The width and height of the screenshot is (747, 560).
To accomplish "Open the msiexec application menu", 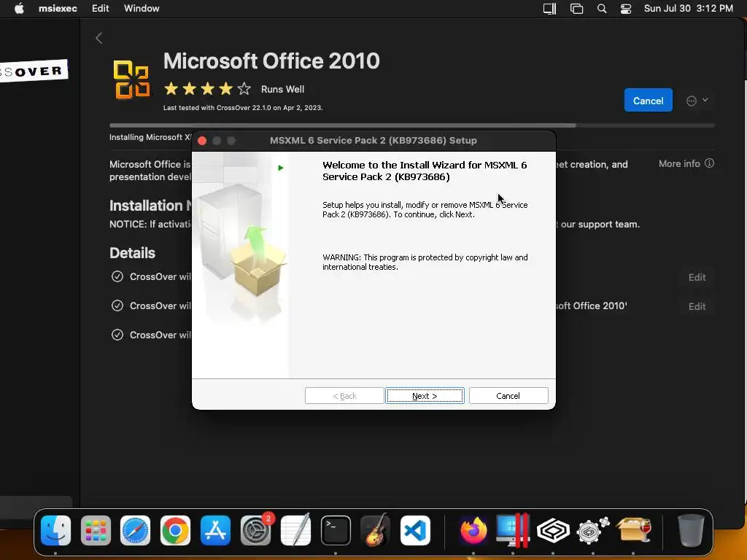I will click(x=58, y=9).
